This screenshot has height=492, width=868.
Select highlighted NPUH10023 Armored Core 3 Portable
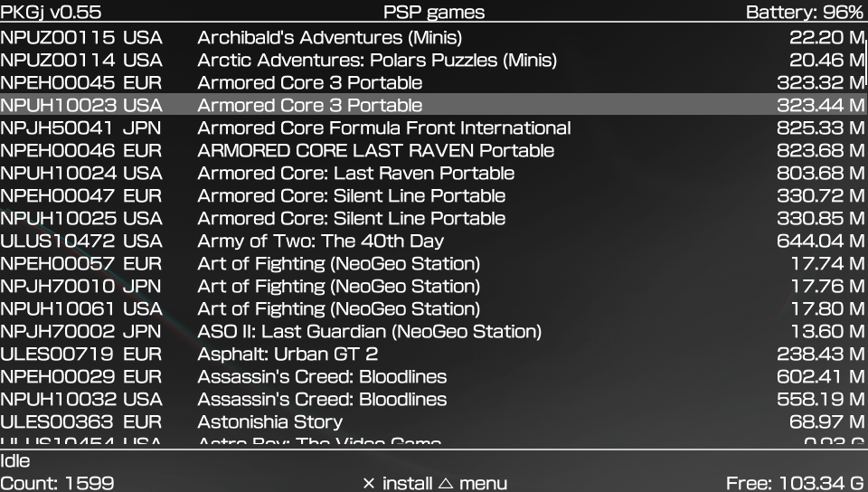click(x=434, y=105)
